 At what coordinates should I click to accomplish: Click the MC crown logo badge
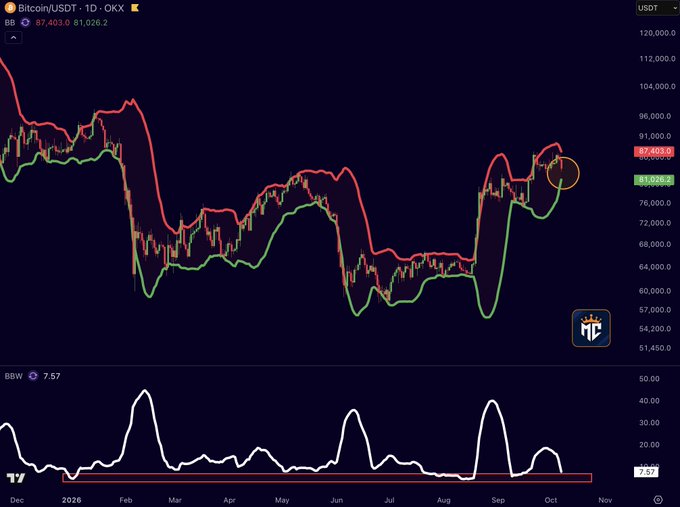click(x=591, y=328)
